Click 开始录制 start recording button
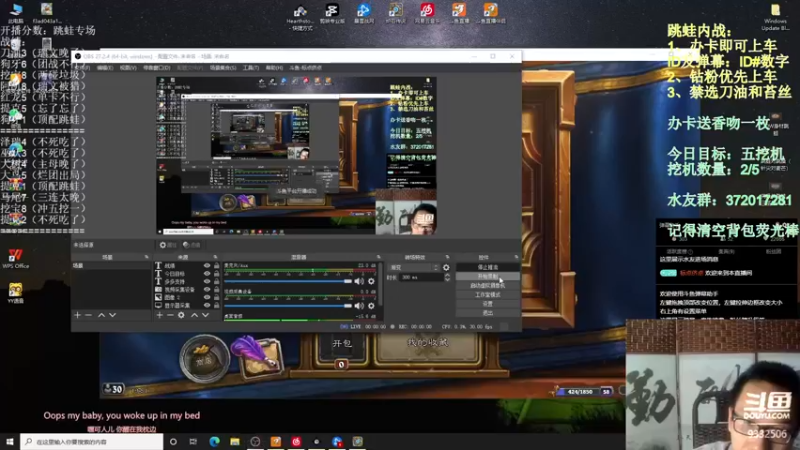This screenshot has height=450, width=800. pyautogui.click(x=487, y=277)
